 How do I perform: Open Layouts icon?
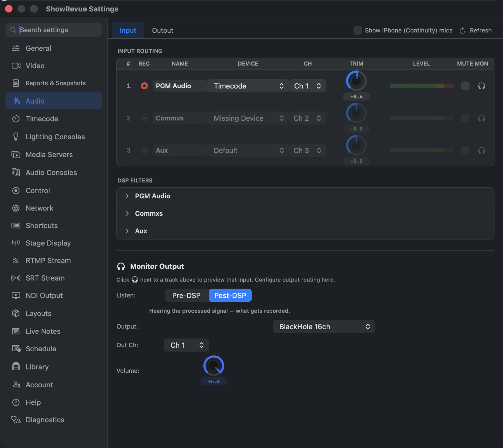coord(16,313)
